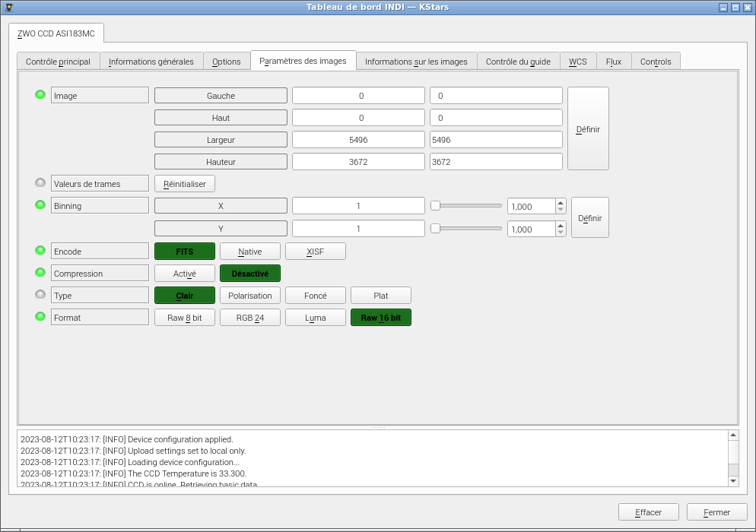756x532 pixels.
Task: Click the Effacer button
Action: click(x=649, y=512)
